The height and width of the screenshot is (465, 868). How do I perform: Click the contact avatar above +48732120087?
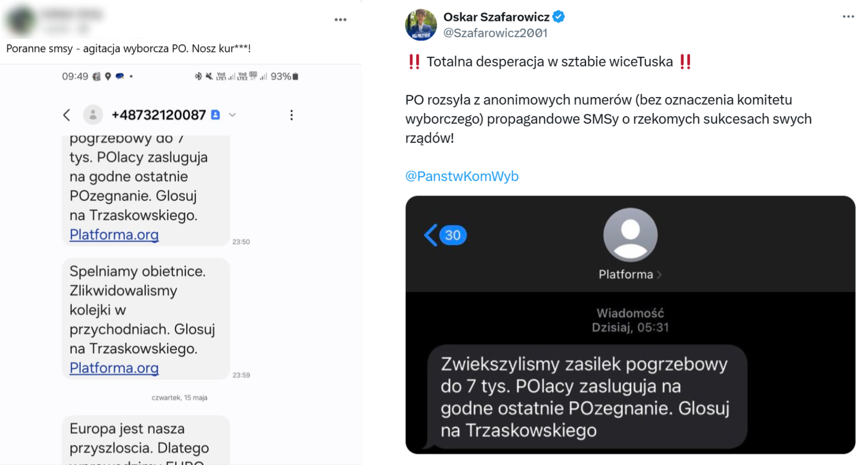tap(93, 114)
